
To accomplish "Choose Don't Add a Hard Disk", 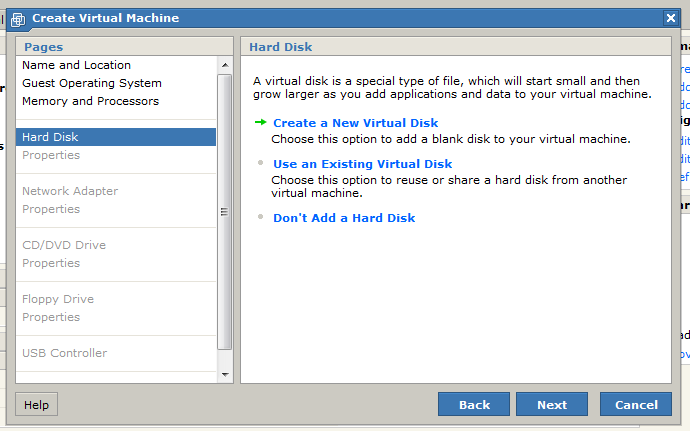I will click(343, 218).
